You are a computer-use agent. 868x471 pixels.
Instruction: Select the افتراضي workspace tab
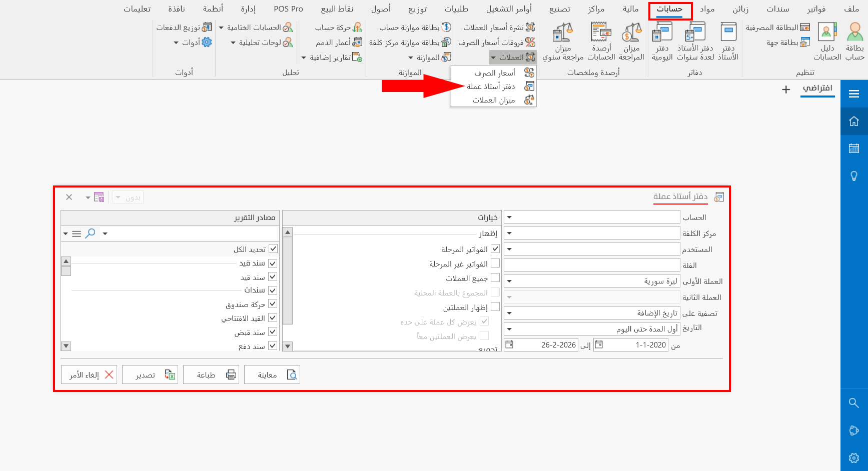pos(817,88)
